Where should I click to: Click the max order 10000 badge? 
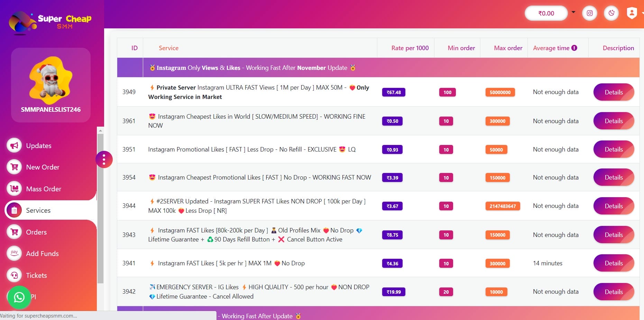pyautogui.click(x=496, y=292)
